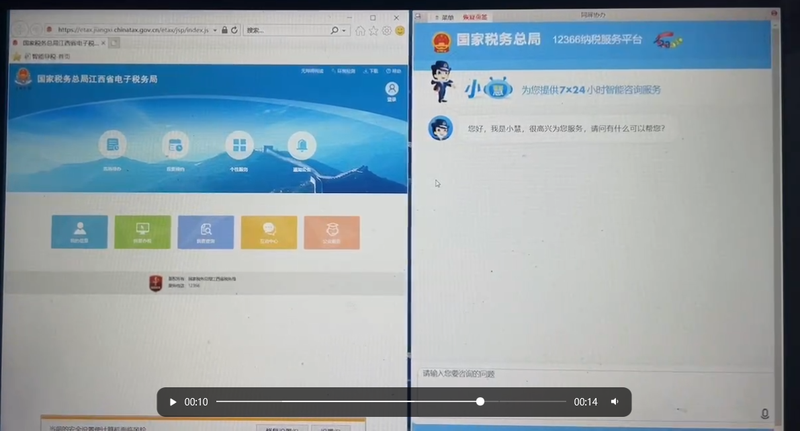
Task: Open the address bar URL dropdown arrow
Action: [x=215, y=30]
